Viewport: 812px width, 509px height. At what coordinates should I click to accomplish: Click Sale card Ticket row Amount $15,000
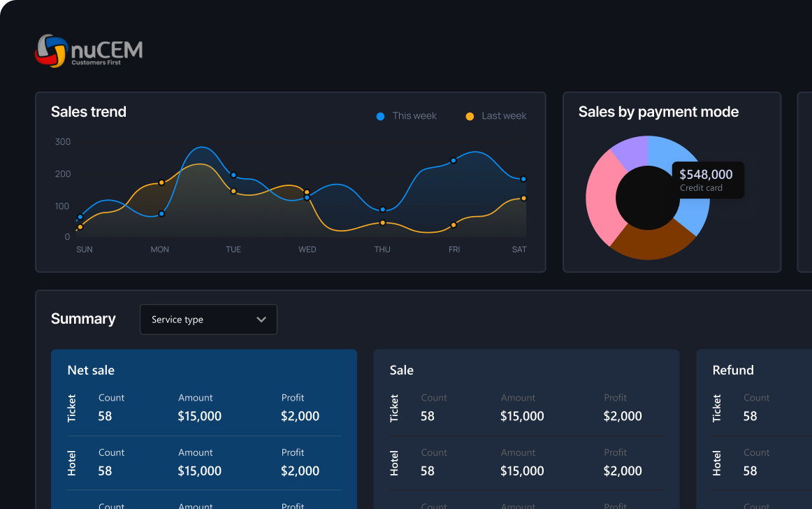[x=522, y=416]
